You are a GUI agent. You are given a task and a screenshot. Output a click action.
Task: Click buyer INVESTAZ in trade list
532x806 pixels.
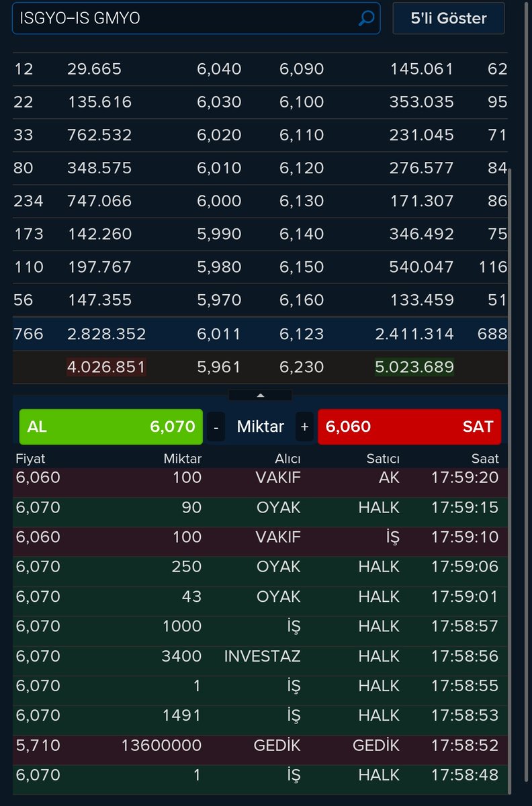(263, 656)
